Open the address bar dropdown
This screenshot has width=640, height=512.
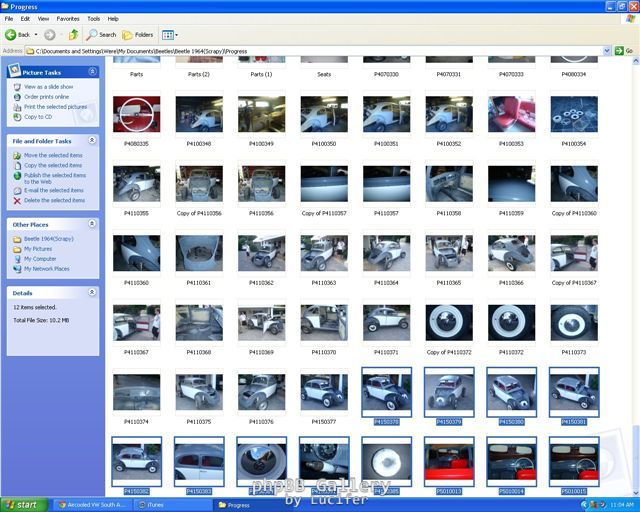pyautogui.click(x=606, y=50)
